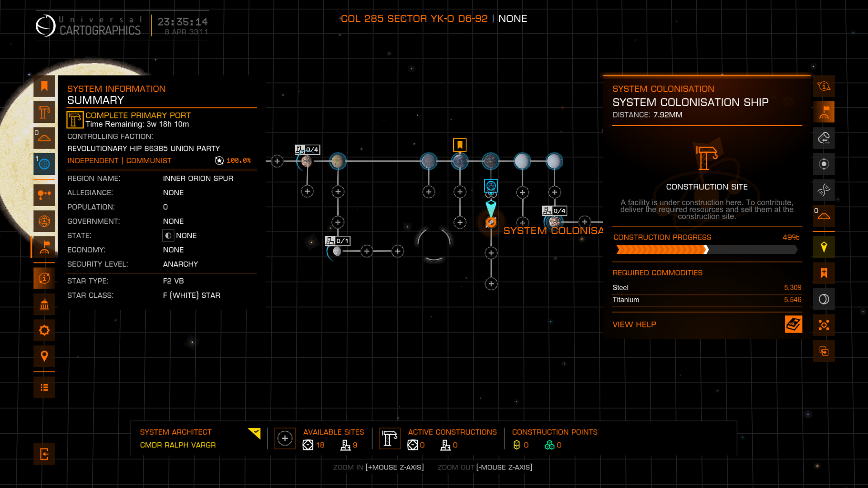868x488 pixels.
Task: Click the COMPLETE PRIMARY PORT text
Action: point(138,115)
